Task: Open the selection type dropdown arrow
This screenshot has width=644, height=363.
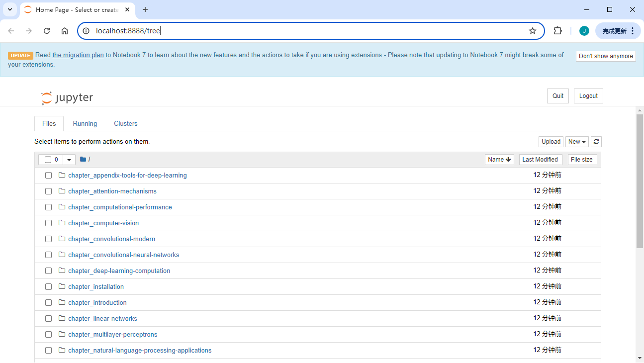Action: pos(69,160)
